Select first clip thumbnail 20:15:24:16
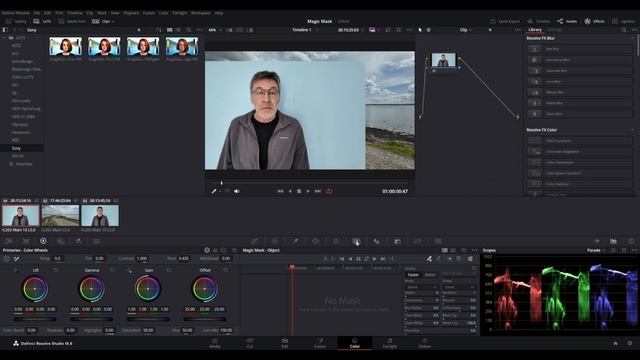This screenshot has width=640, height=360. 20,216
